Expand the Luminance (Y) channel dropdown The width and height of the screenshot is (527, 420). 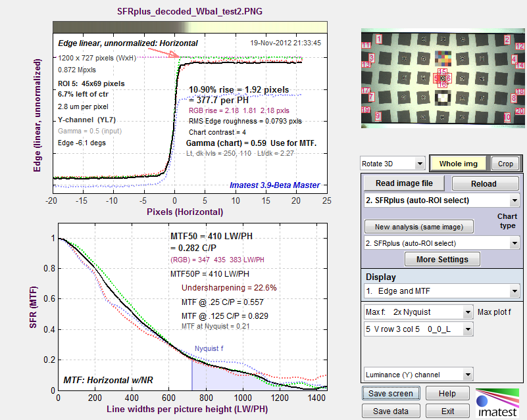(418, 375)
